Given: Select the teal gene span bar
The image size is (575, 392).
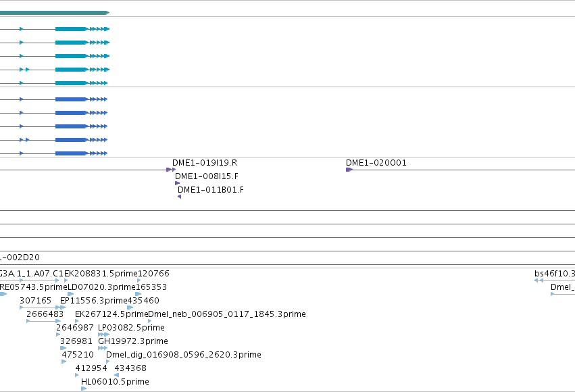Looking at the screenshot, I should (x=55, y=13).
